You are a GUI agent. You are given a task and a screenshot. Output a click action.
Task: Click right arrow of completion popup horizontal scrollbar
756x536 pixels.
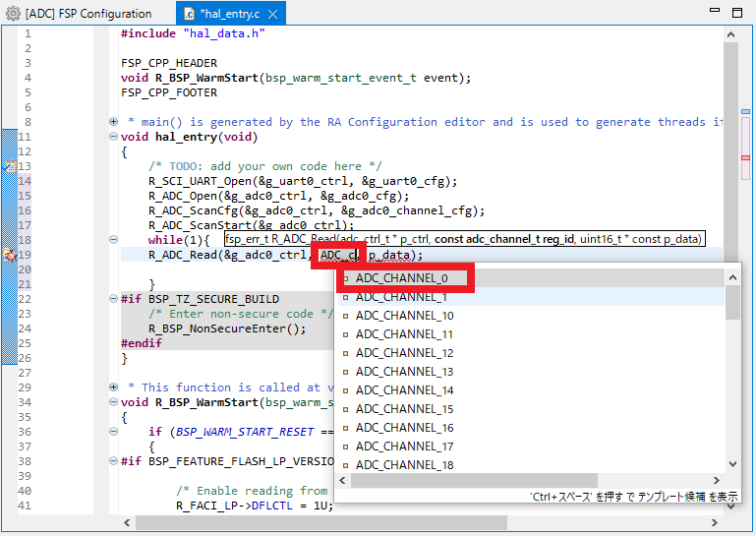[x=716, y=481]
